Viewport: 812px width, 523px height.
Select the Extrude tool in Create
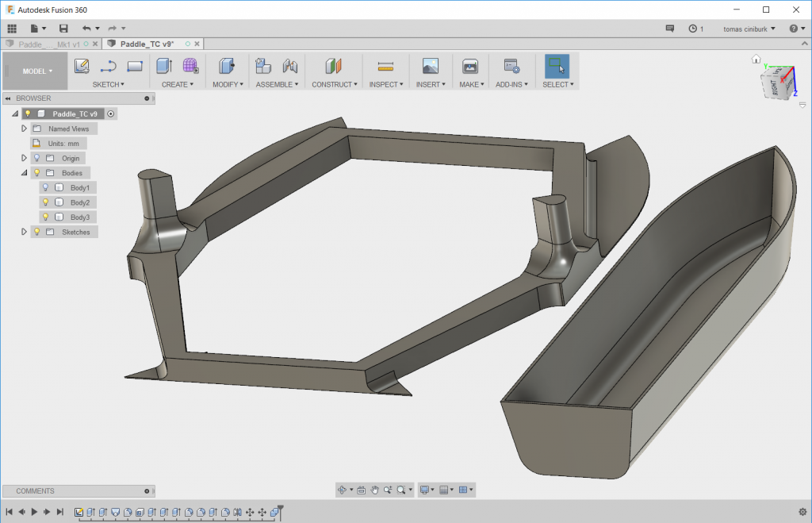pyautogui.click(x=164, y=67)
